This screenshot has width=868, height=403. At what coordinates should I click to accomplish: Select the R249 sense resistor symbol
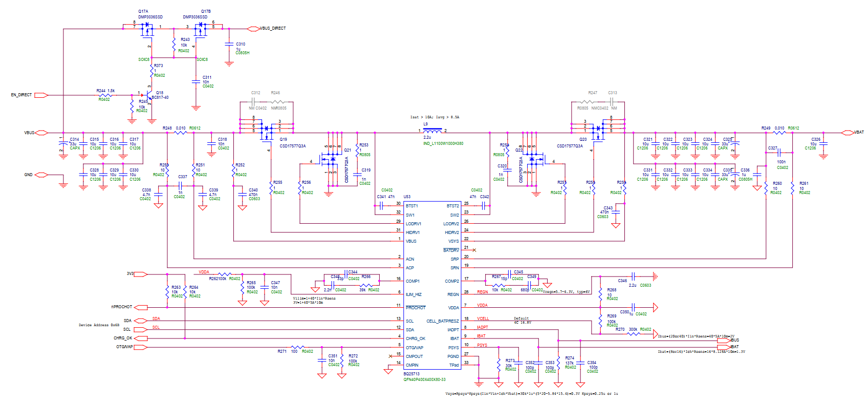point(779,133)
